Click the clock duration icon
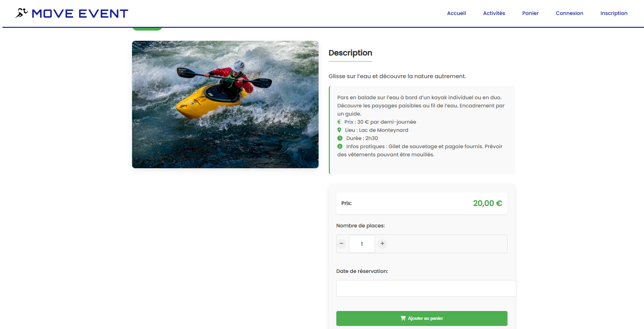 (340, 138)
